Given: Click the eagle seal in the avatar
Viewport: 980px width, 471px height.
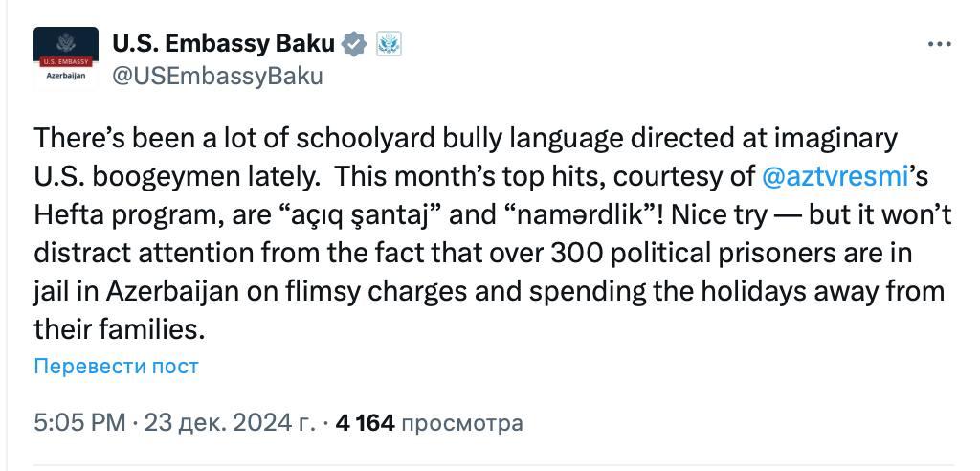Looking at the screenshot, I should [x=66, y=44].
